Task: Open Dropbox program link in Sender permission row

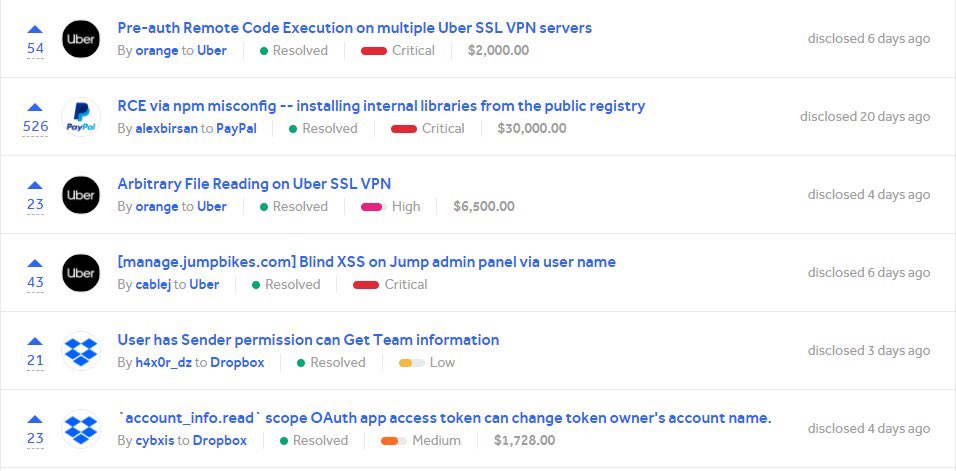Action: coord(237,363)
